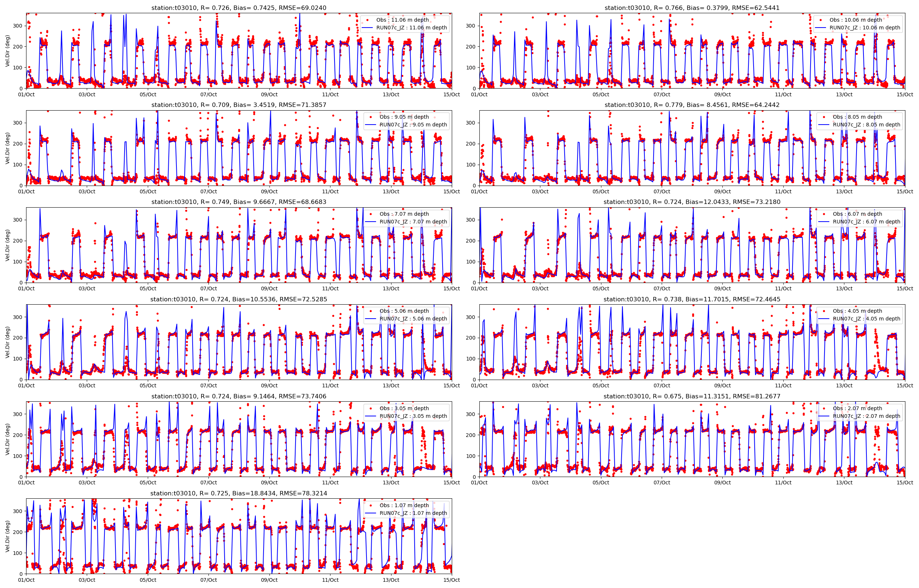Click plot title showing R= 0.675
The image size is (919, 588).
692,396
